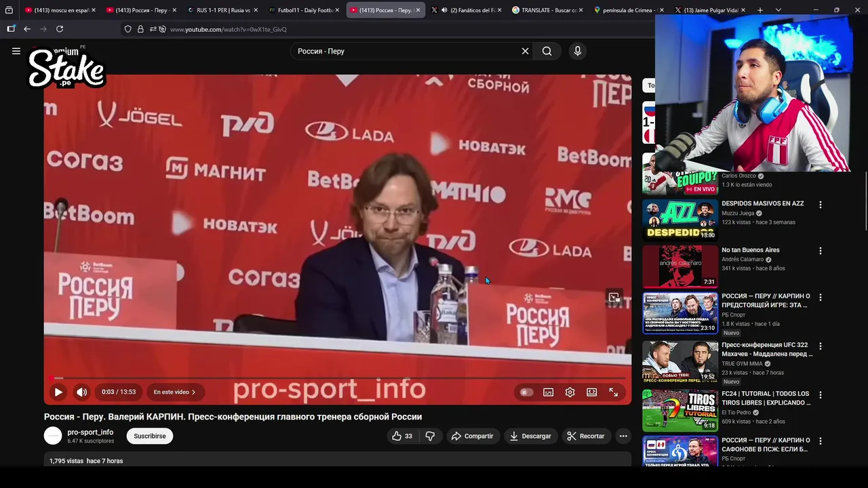Image resolution: width=868 pixels, height=488 pixels.
Task: Open the Compartir share dialog
Action: 472,436
